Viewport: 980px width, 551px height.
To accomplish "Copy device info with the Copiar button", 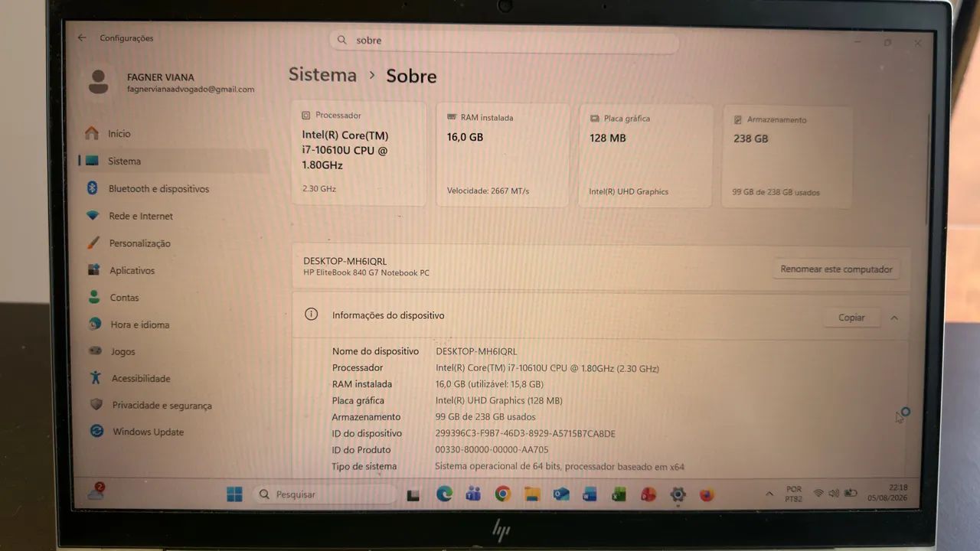I will tap(851, 318).
